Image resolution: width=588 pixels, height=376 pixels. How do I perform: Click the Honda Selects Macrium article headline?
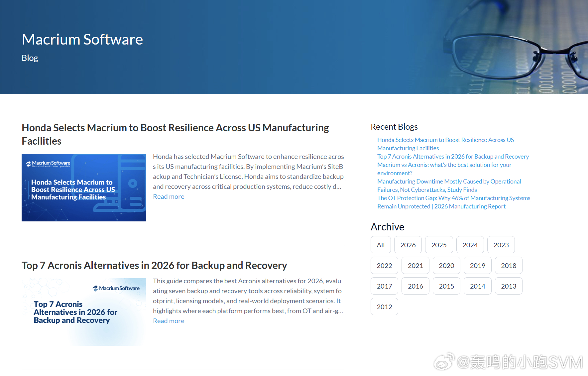175,134
